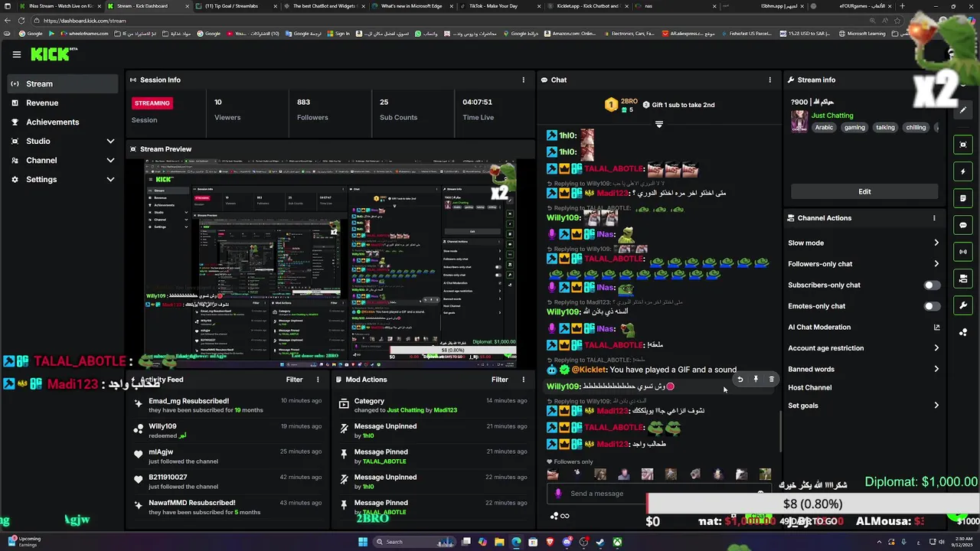
Task: Go to Achievements in left navigation
Action: [62, 122]
